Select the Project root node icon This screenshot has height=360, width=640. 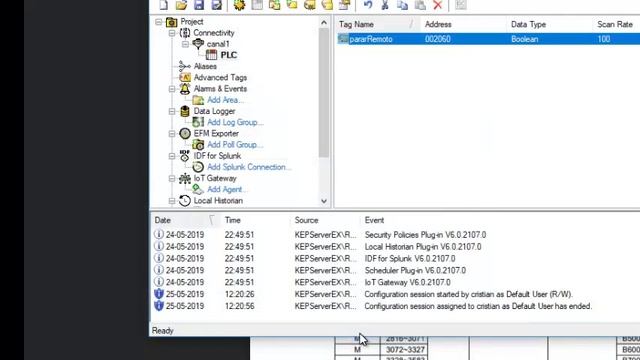[171, 22]
